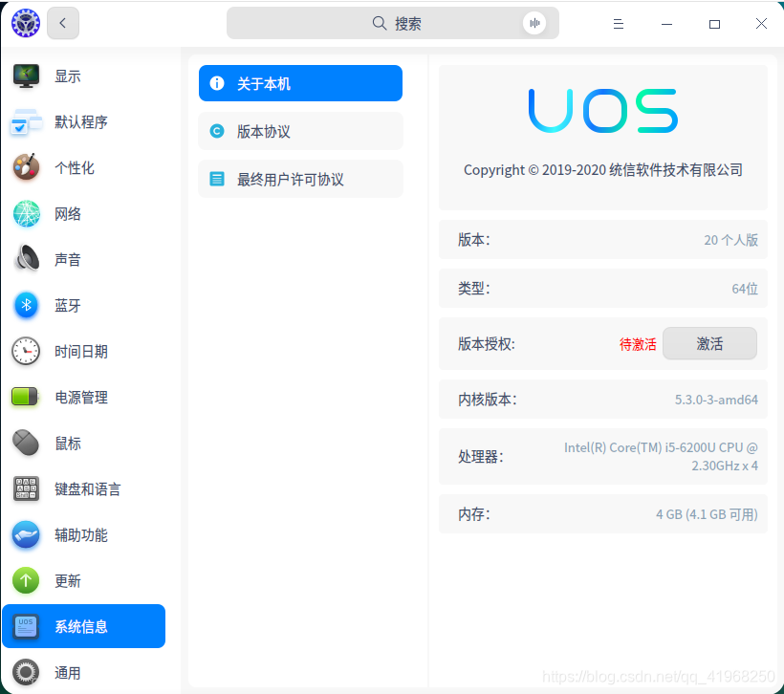Click the copyright icon on 版本协议

[x=217, y=131]
